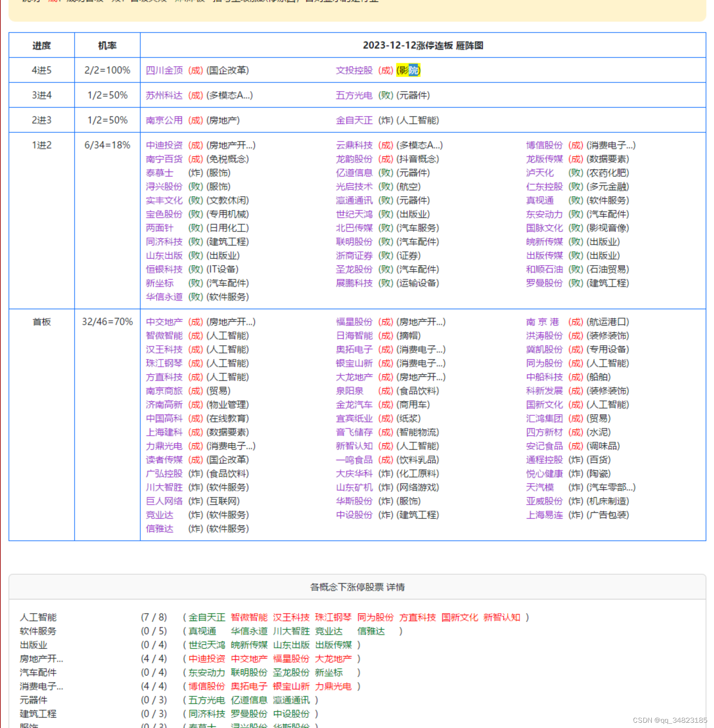The height and width of the screenshot is (728, 714).
Task: Open the 中船科技 stock link
Action: pyautogui.click(x=544, y=377)
